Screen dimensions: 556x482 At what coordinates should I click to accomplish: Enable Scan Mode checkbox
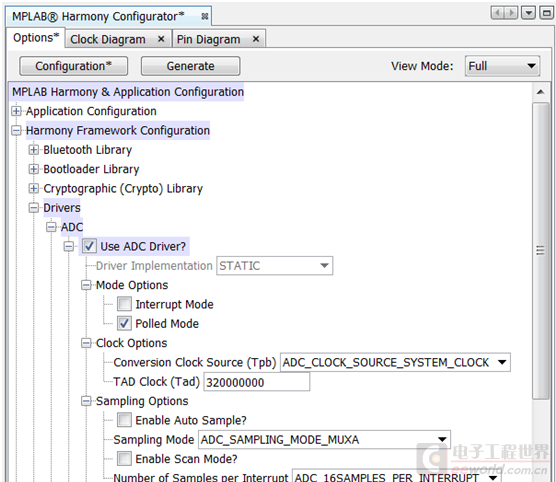click(x=124, y=459)
